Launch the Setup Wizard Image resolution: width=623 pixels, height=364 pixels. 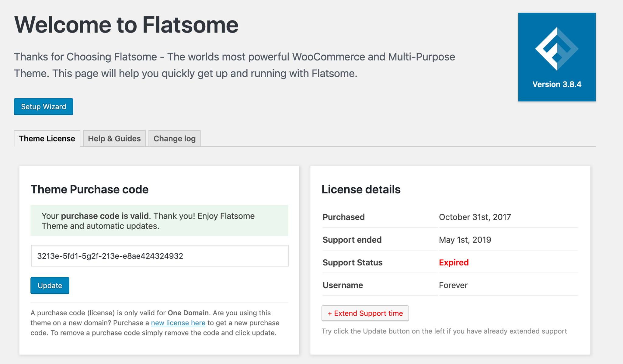pos(44,106)
